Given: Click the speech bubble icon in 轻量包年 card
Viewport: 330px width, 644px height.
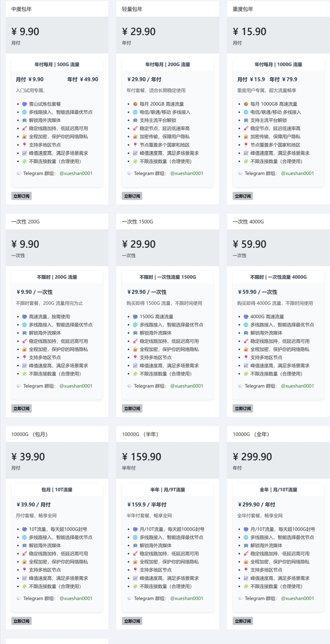Looking at the screenshot, I should 129,174.
